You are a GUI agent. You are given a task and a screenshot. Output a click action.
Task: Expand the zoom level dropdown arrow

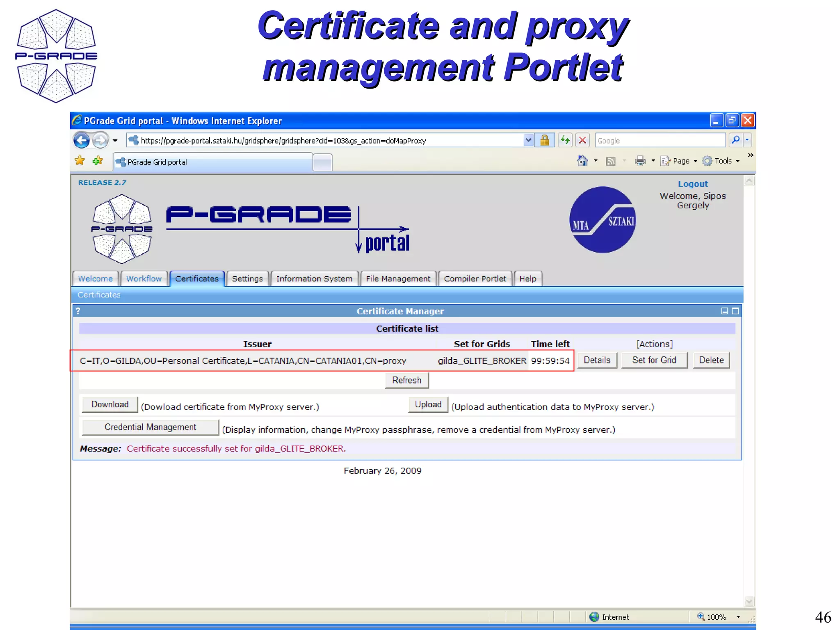(738, 617)
